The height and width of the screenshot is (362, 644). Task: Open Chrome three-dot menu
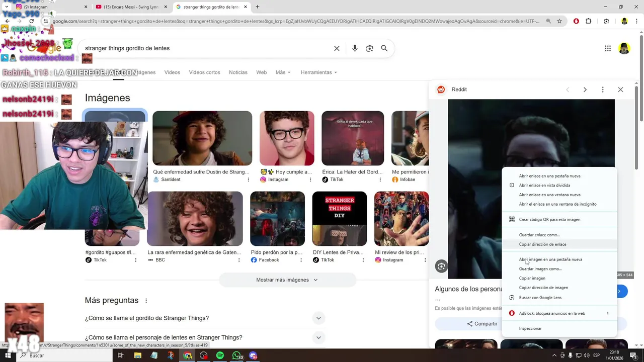pos(636,21)
